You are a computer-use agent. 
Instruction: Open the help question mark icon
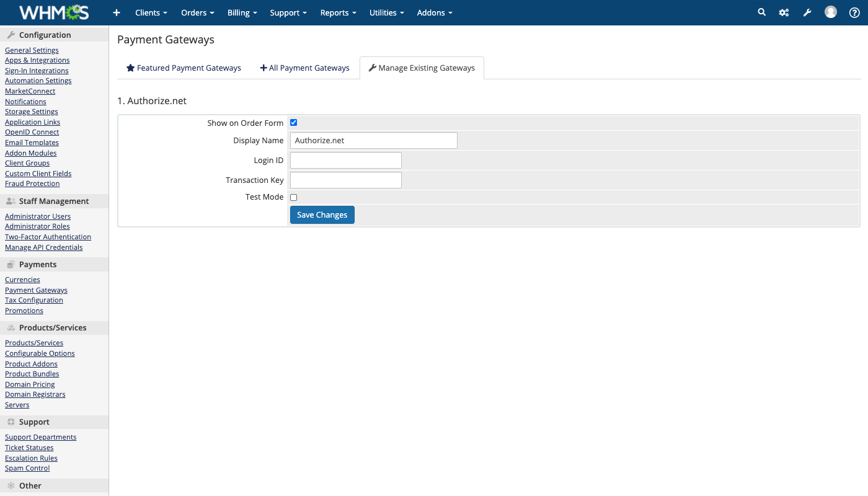854,12
